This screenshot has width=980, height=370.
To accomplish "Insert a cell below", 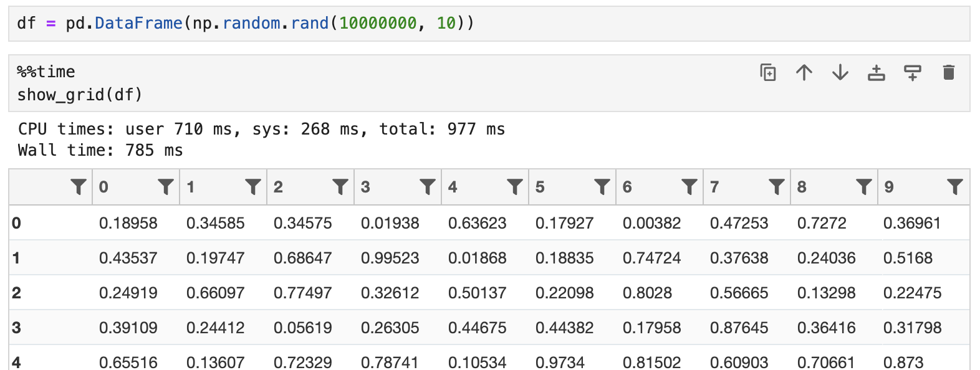I will [913, 73].
